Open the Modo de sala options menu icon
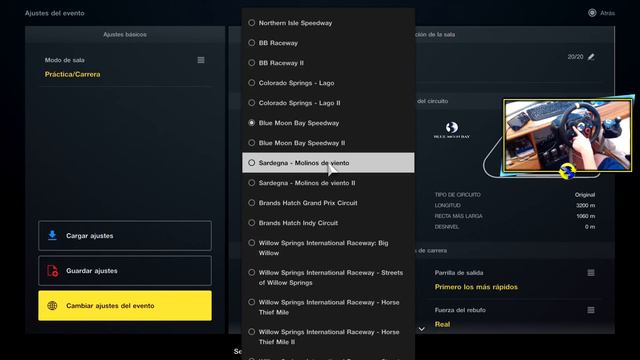640x360 pixels. click(x=201, y=60)
